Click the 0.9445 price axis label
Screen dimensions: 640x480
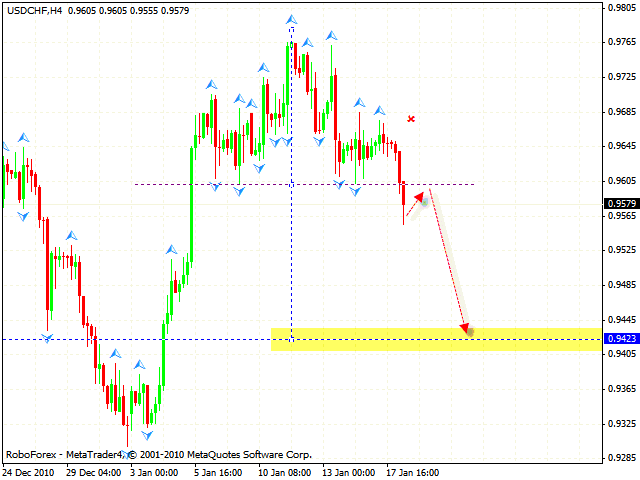coord(622,320)
